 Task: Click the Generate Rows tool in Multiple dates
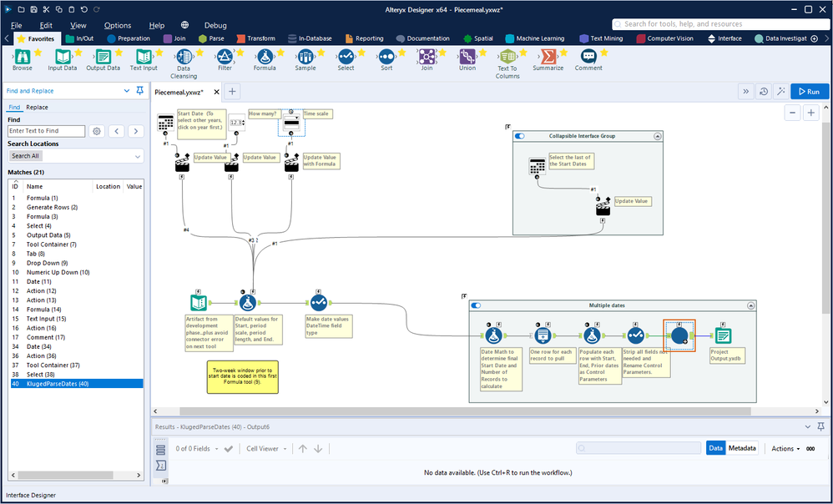point(543,335)
